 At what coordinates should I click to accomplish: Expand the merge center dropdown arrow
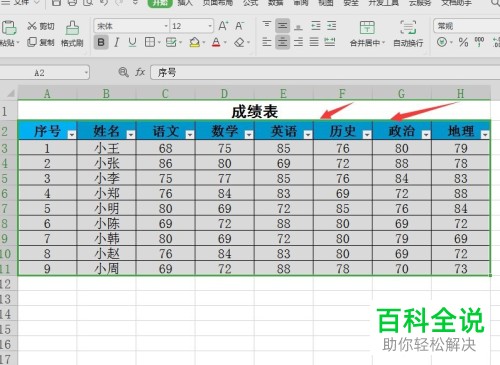point(383,43)
